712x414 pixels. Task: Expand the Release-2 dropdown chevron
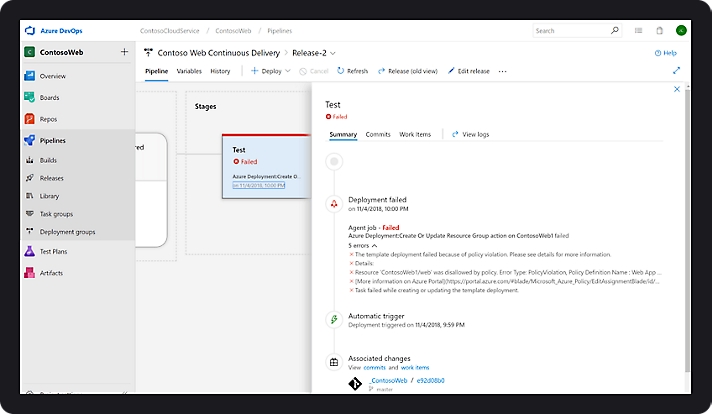(x=333, y=52)
